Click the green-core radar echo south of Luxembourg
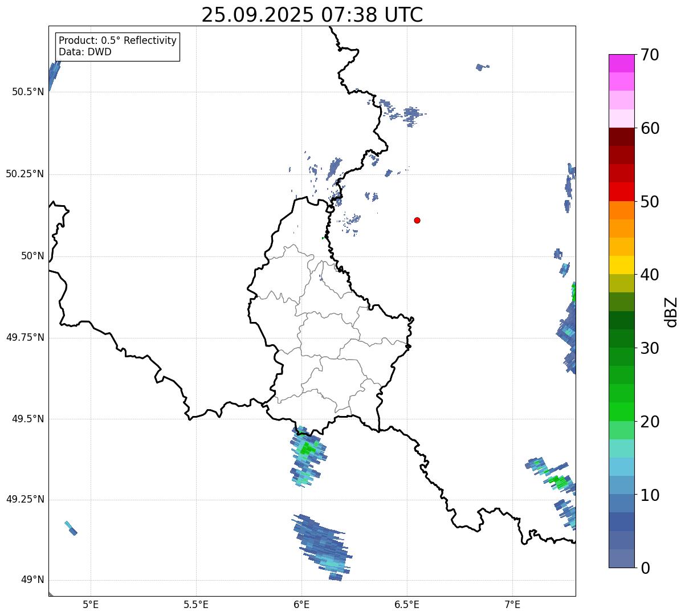Image resolution: width=685 pixels, height=616 pixels. click(x=308, y=455)
